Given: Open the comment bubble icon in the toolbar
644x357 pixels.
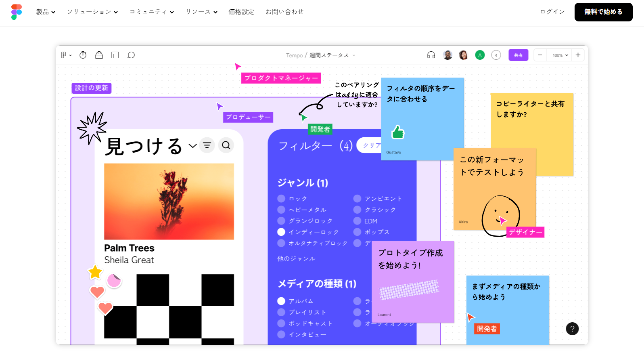Looking at the screenshot, I should click(x=131, y=55).
